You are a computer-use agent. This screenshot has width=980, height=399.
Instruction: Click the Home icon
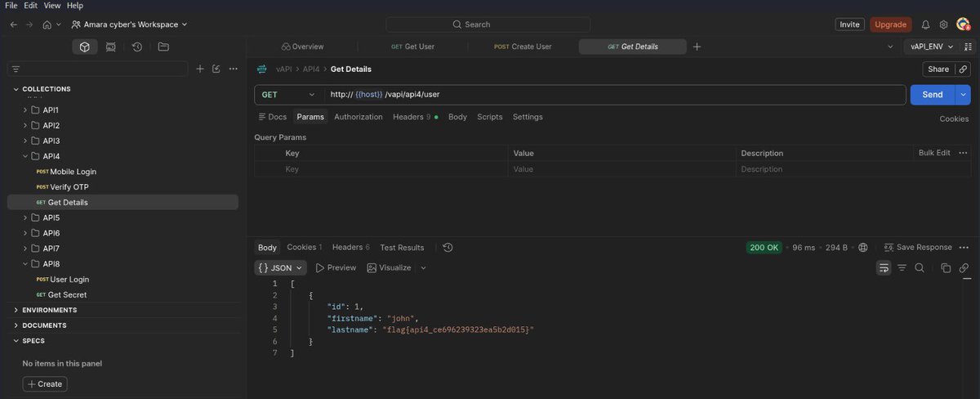(x=47, y=25)
